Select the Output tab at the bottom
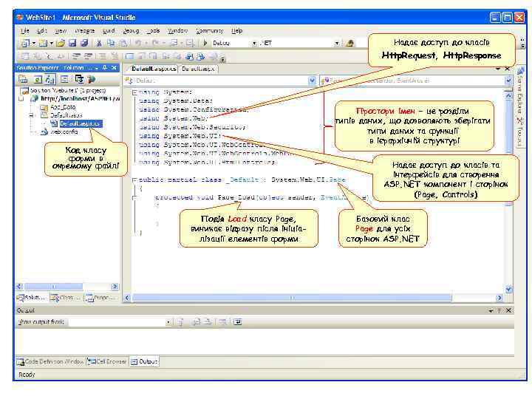 [145, 361]
